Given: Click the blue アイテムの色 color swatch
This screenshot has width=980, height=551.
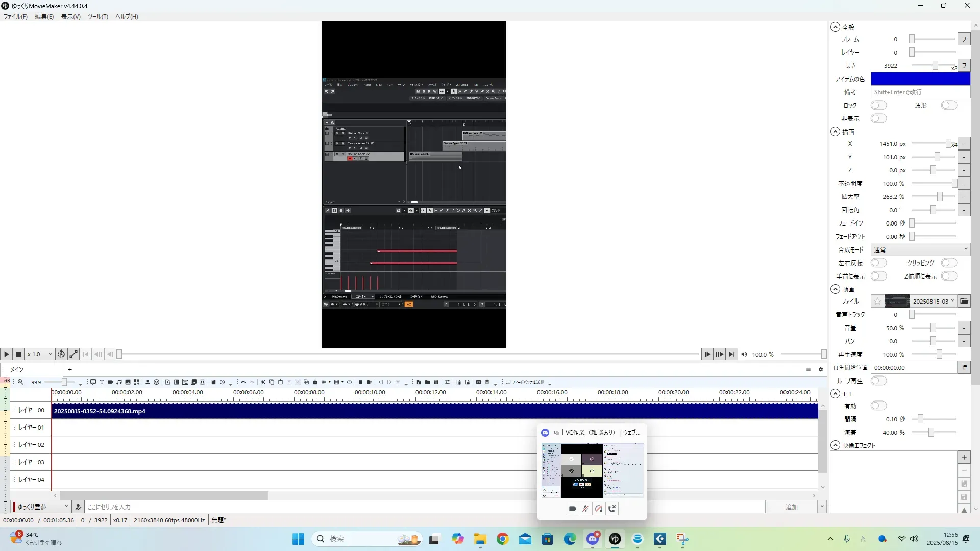Looking at the screenshot, I should click(920, 79).
